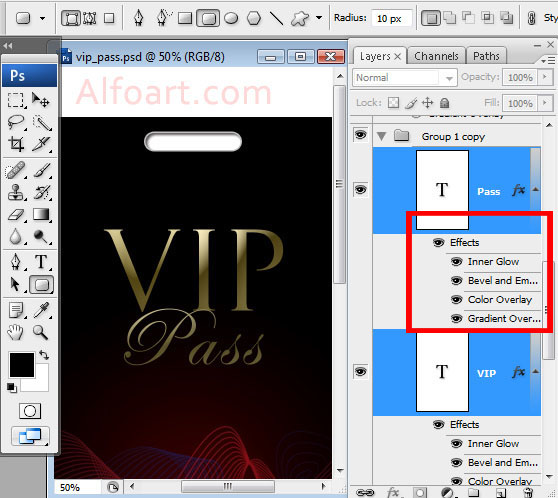Click the Link layers button
Image resolution: width=558 pixels, height=498 pixels.
(365, 493)
